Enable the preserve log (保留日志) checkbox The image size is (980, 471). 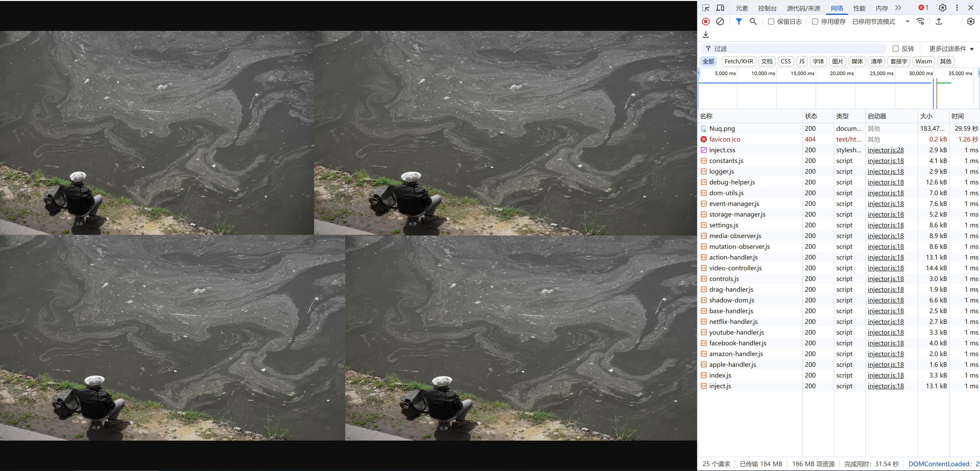[771, 22]
